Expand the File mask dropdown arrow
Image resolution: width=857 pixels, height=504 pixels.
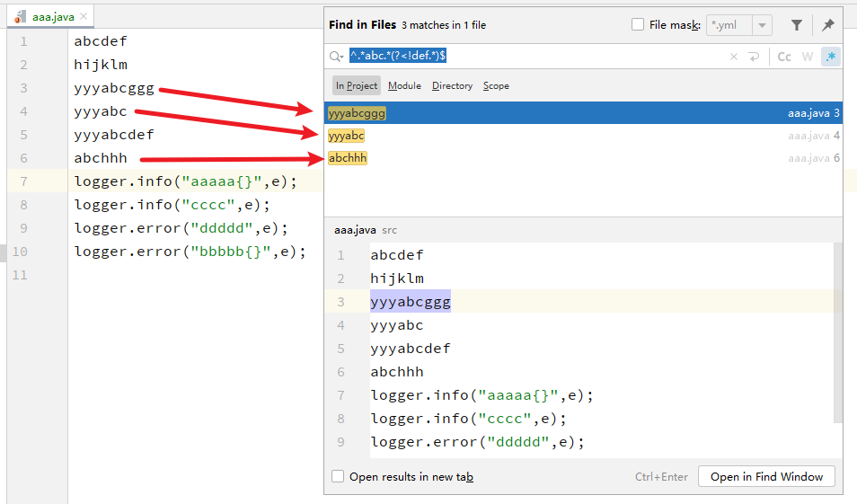click(762, 25)
